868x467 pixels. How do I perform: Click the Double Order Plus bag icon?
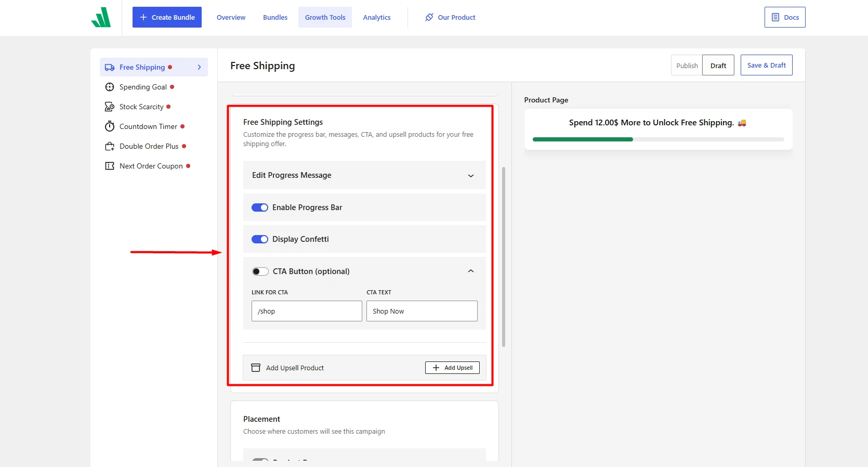coord(110,146)
